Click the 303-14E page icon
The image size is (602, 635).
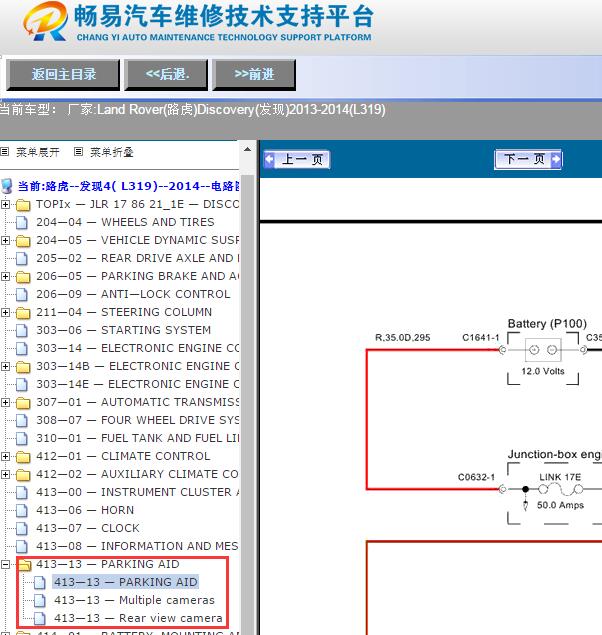[x=22, y=384]
